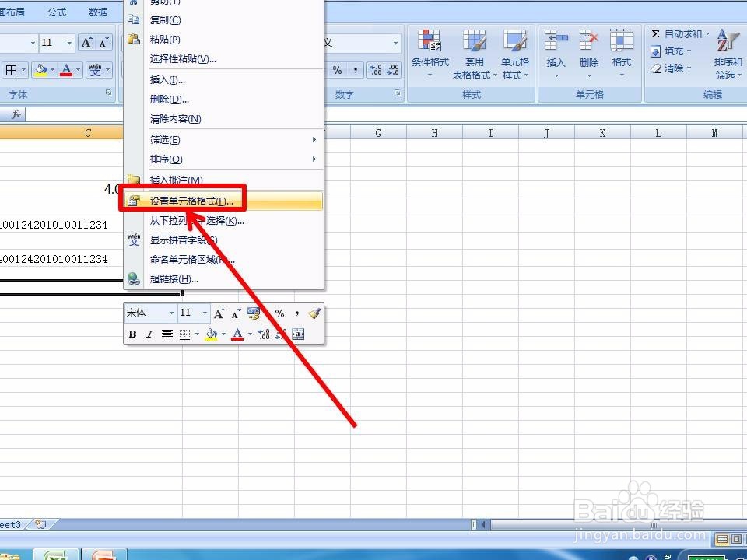This screenshot has height=560, width=747.
Task: Choose 超链接(H) from context menu
Action: point(224,279)
